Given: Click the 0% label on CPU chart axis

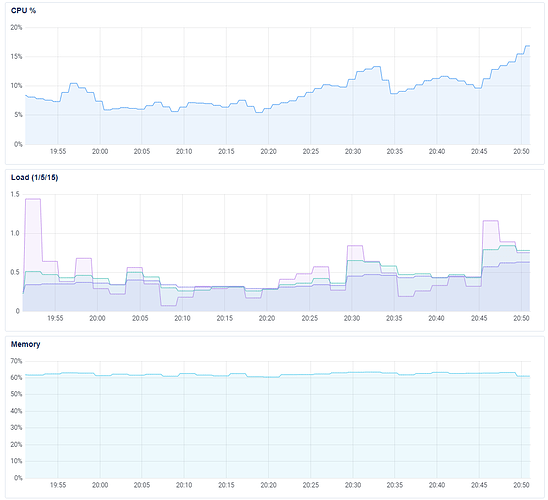Looking at the screenshot, I should (18, 144).
